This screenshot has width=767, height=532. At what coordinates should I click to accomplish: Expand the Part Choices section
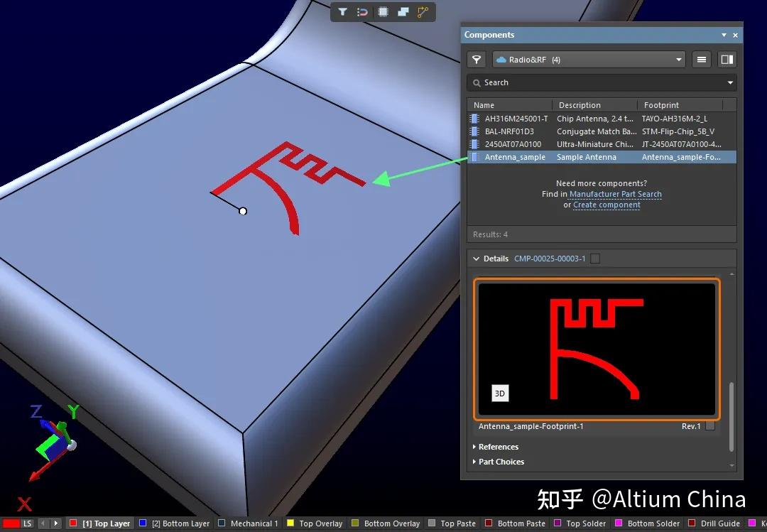pyautogui.click(x=498, y=462)
